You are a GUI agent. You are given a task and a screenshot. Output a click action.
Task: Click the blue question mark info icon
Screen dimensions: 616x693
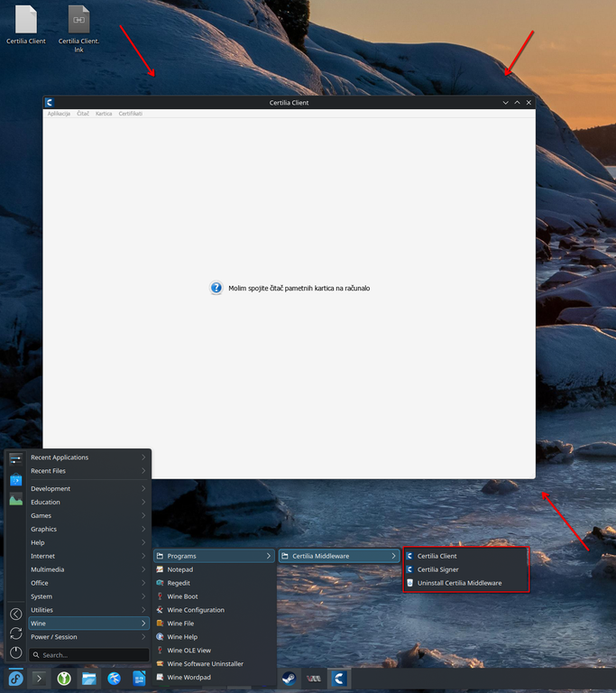pyautogui.click(x=216, y=288)
